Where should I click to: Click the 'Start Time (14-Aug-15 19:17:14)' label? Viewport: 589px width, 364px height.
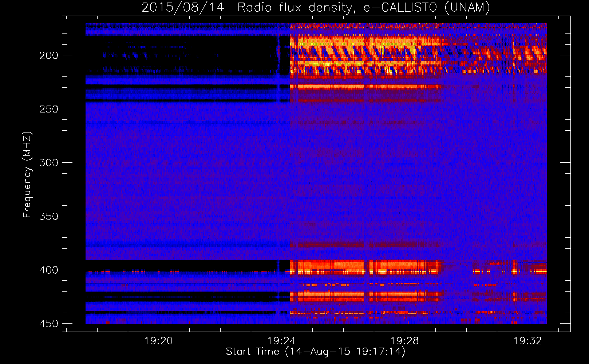tap(316, 352)
